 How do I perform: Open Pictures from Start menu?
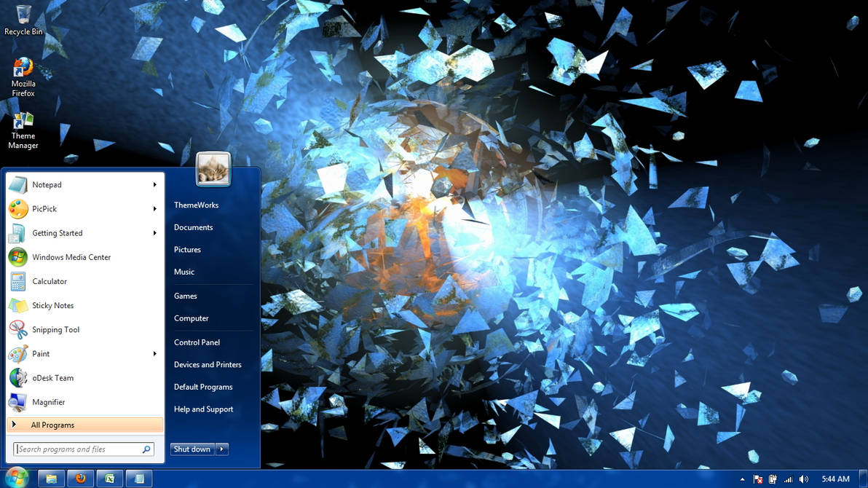point(187,249)
